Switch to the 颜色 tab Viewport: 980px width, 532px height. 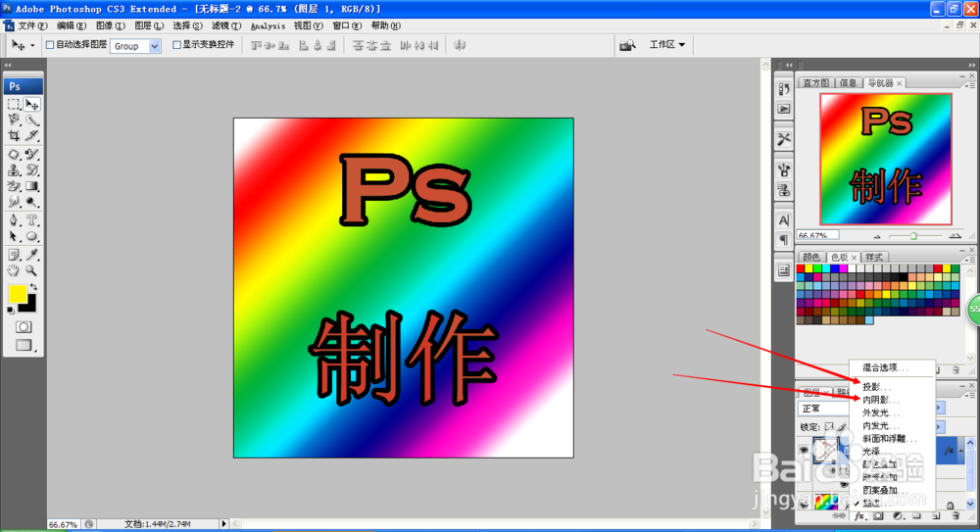(x=811, y=257)
